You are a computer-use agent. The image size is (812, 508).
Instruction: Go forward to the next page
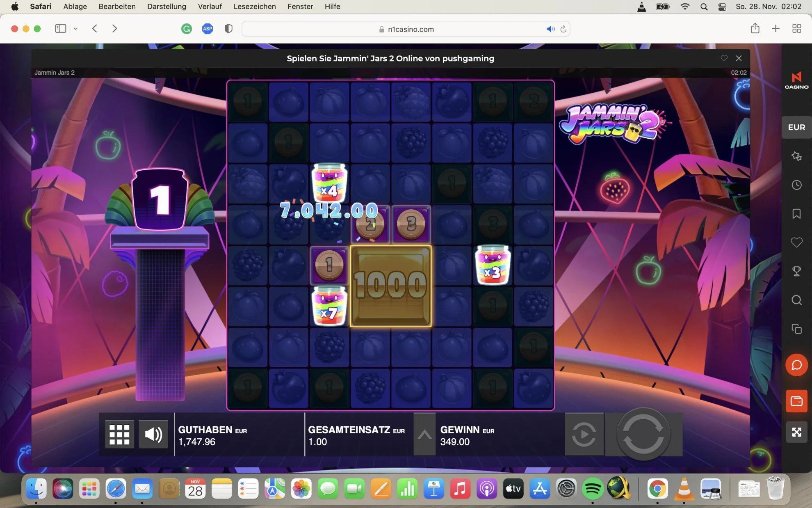114,29
